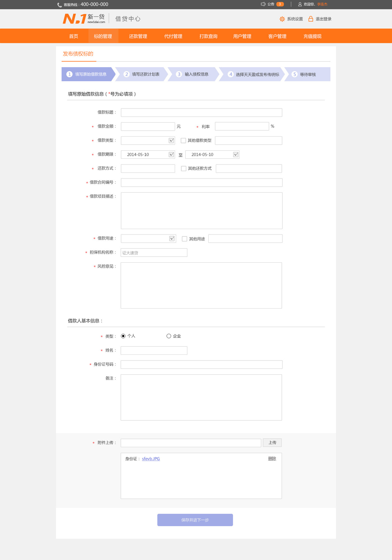
Task: Click 保存并进下一步 button
Action: [x=195, y=520]
